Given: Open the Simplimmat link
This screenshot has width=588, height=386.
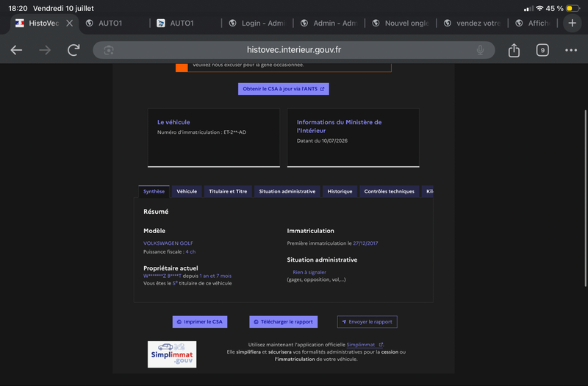Looking at the screenshot, I should tap(364, 345).
